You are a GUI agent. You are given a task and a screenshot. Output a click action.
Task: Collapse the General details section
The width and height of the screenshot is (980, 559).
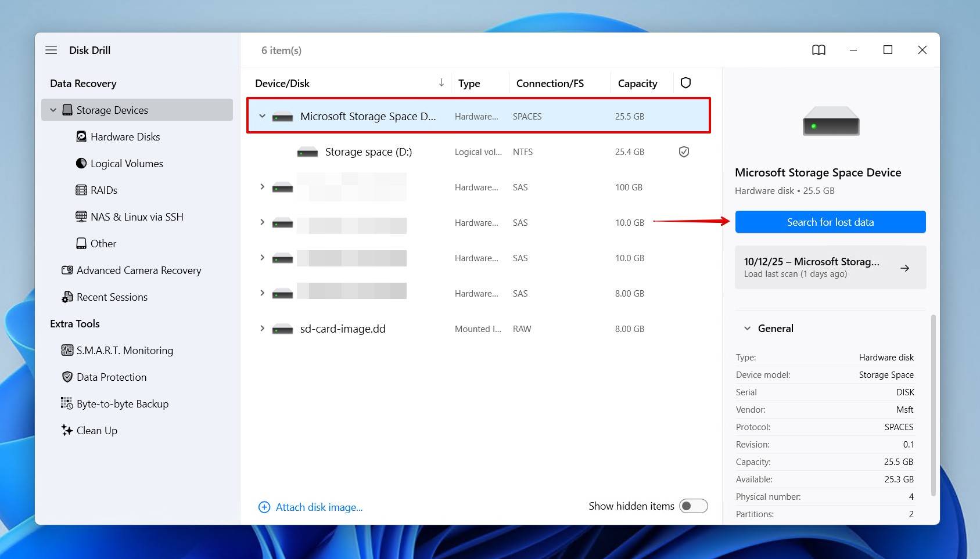point(748,329)
